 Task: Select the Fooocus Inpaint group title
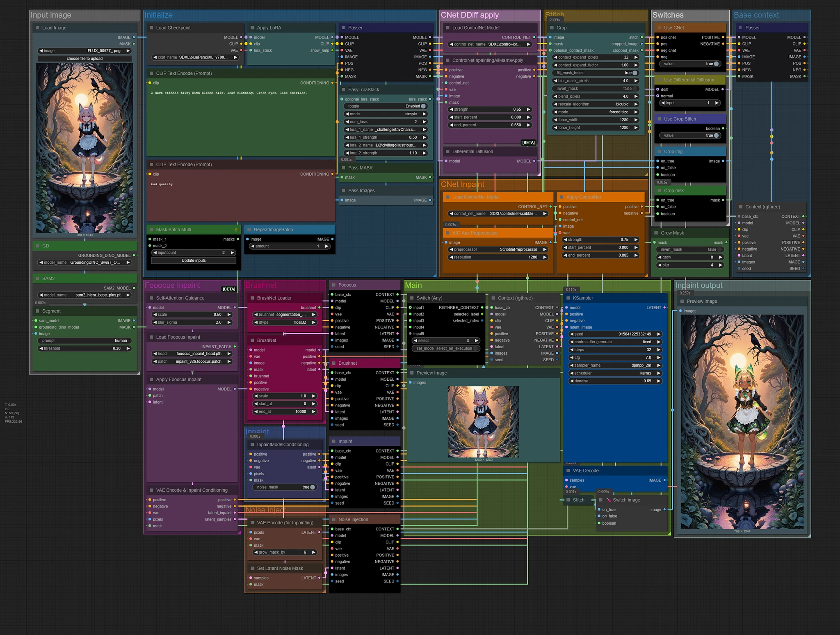click(x=172, y=286)
